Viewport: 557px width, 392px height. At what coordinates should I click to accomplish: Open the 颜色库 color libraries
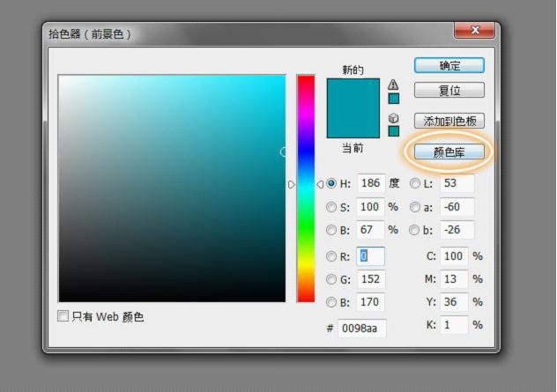pyautogui.click(x=449, y=152)
